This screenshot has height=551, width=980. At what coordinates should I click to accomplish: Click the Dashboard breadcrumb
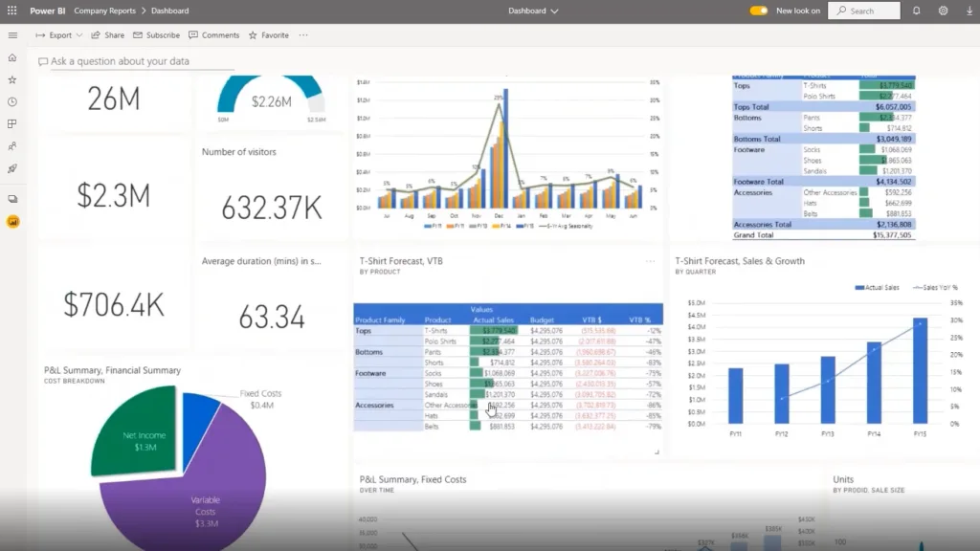point(169,11)
